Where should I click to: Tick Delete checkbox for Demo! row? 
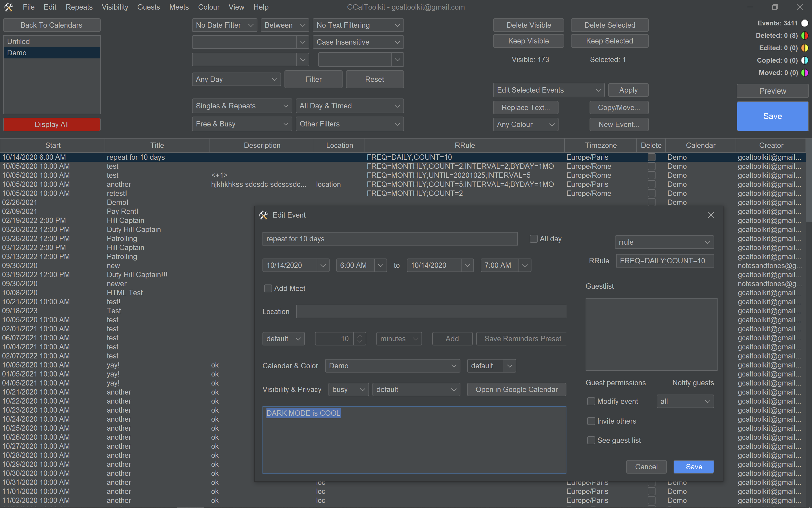click(x=651, y=203)
